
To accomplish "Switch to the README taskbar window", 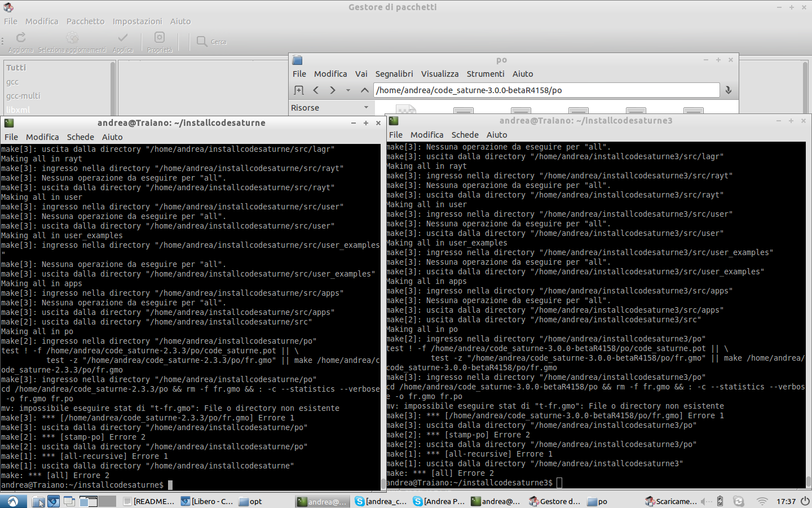I will (x=149, y=501).
